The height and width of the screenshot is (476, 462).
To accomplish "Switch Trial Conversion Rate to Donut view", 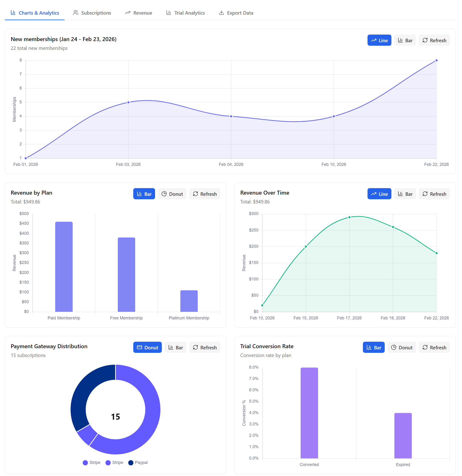I will (401, 347).
